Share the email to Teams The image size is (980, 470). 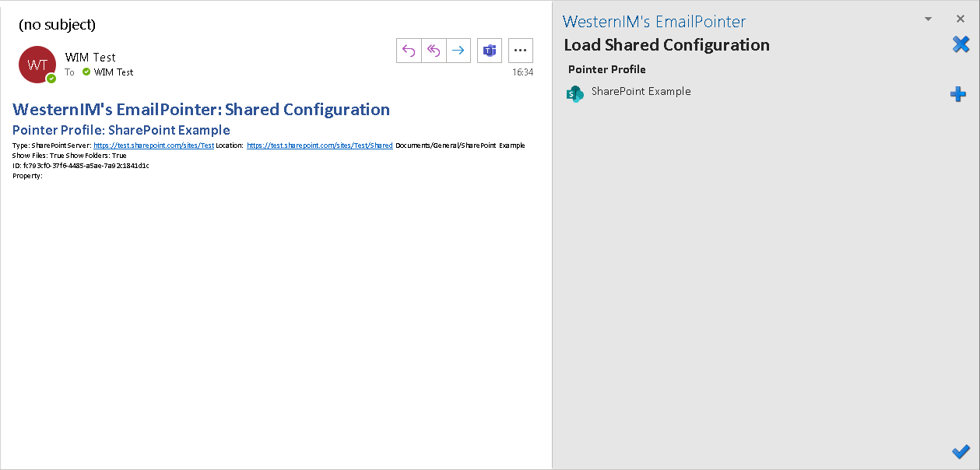(489, 50)
